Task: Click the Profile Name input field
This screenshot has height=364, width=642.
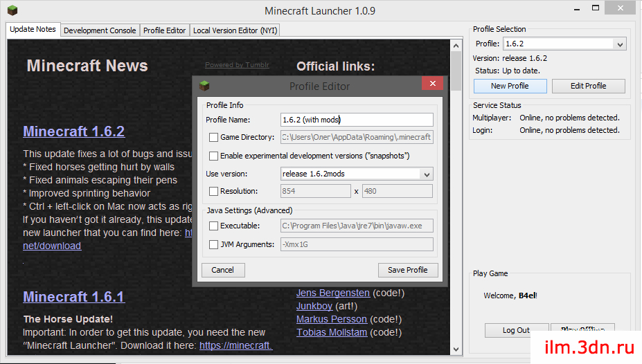Action: 357,120
